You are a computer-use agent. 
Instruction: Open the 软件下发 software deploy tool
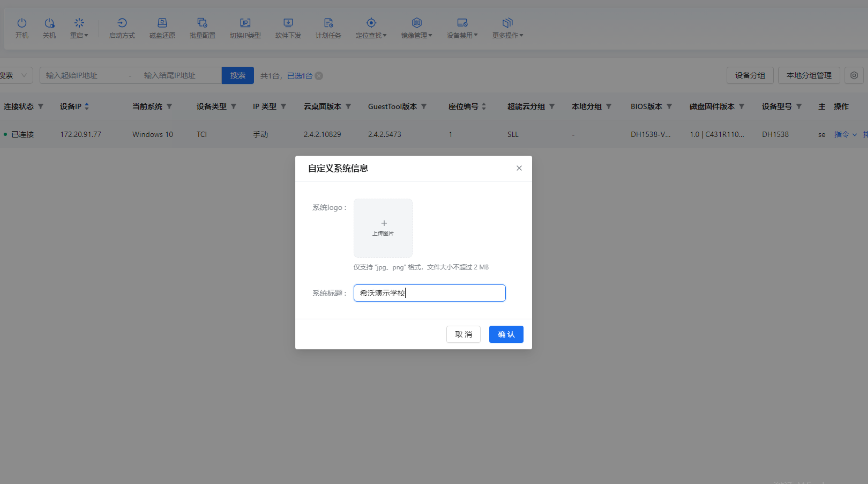pos(288,23)
